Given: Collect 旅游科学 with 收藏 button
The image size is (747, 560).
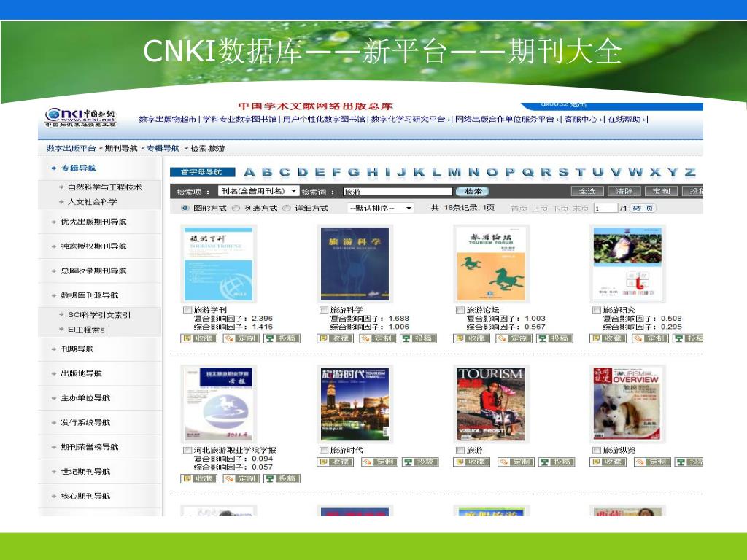Looking at the screenshot, I should click(x=336, y=338).
